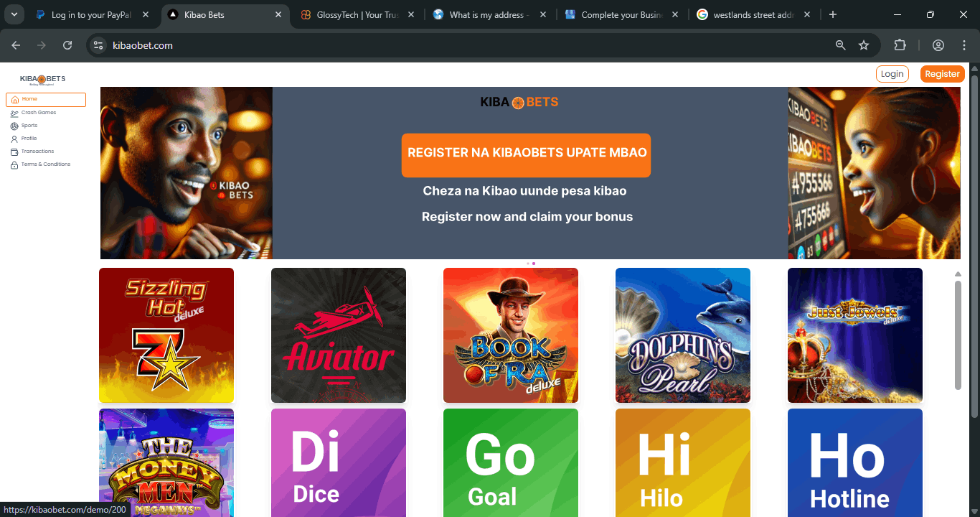The width and height of the screenshot is (980, 517).
Task: Open Terms & Conditions via the lock icon
Action: coord(15,164)
